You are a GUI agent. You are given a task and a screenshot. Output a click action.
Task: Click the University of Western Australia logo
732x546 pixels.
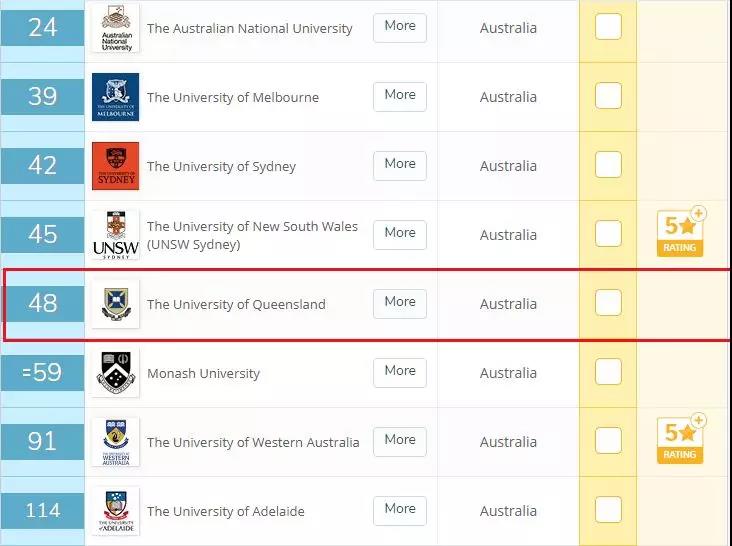[x=115, y=442]
